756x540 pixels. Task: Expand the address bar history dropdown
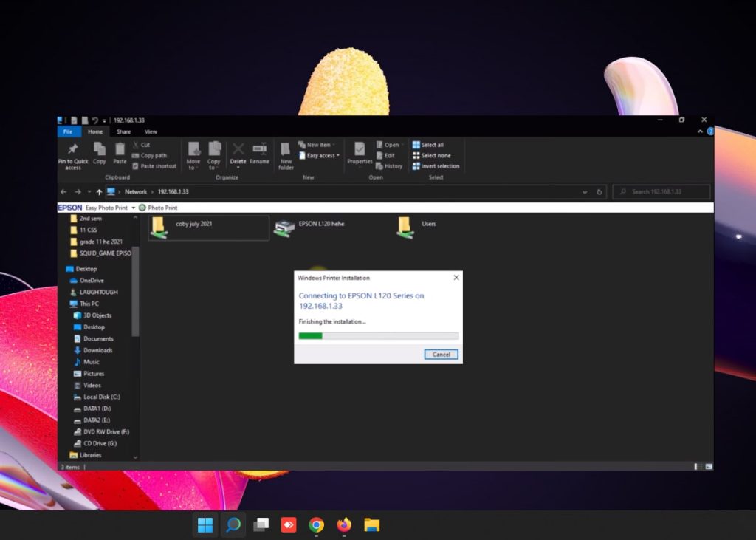point(585,192)
